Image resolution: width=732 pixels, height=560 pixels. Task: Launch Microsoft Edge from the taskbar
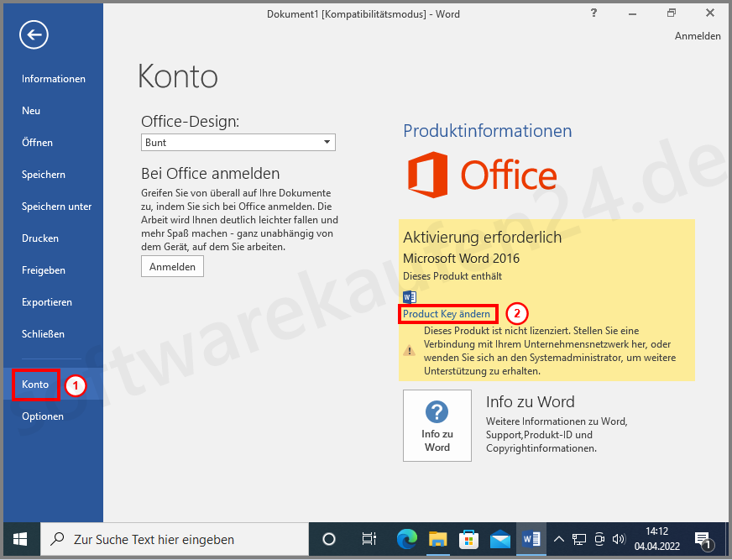406,540
